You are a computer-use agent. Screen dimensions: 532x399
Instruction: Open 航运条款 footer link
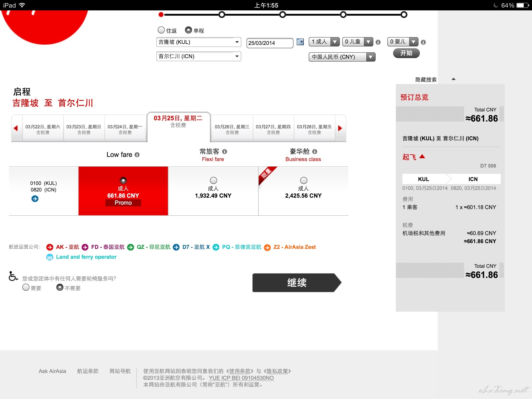click(x=88, y=371)
